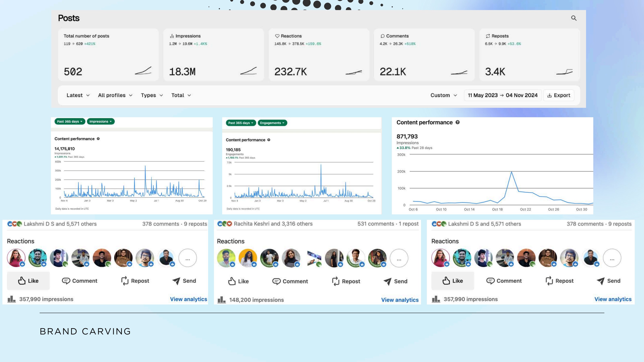Click the tallest spike in the 190,185 engagements chart
This screenshot has height=362, width=644.
tap(321, 165)
